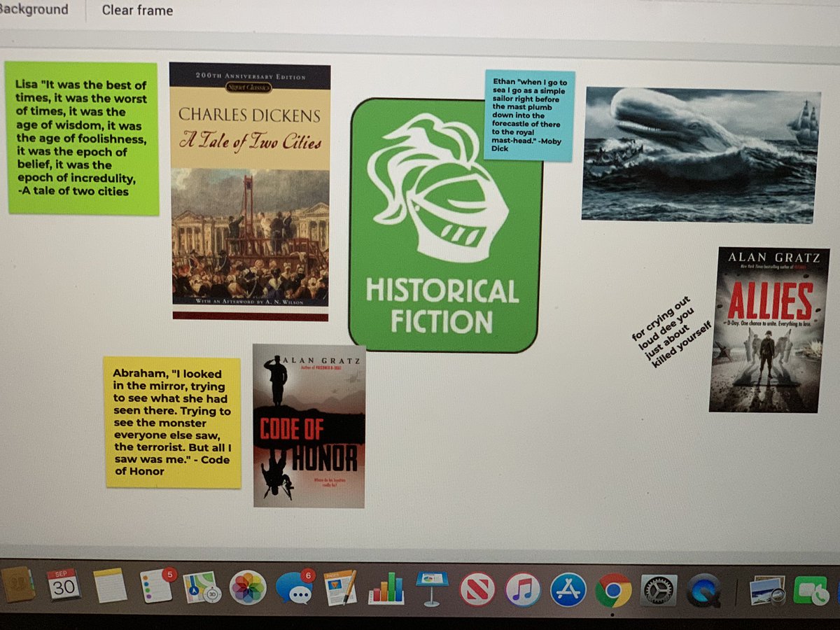
Task: Select the Code of Honor book cover
Action: (x=309, y=426)
